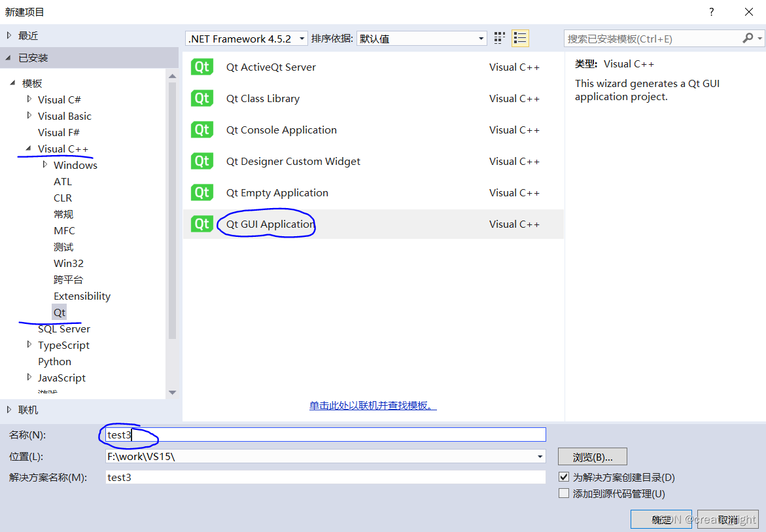Click the Qt GUI Application template icon
This screenshot has width=766, height=532.
click(x=201, y=224)
